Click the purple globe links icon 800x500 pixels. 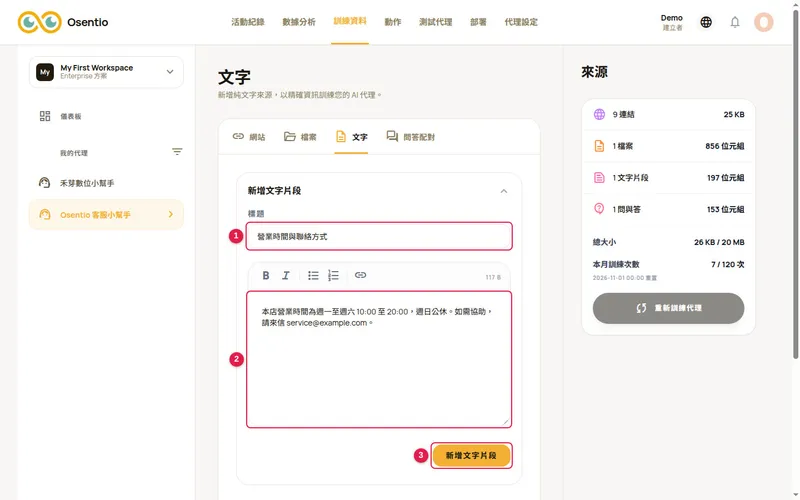click(x=599, y=114)
